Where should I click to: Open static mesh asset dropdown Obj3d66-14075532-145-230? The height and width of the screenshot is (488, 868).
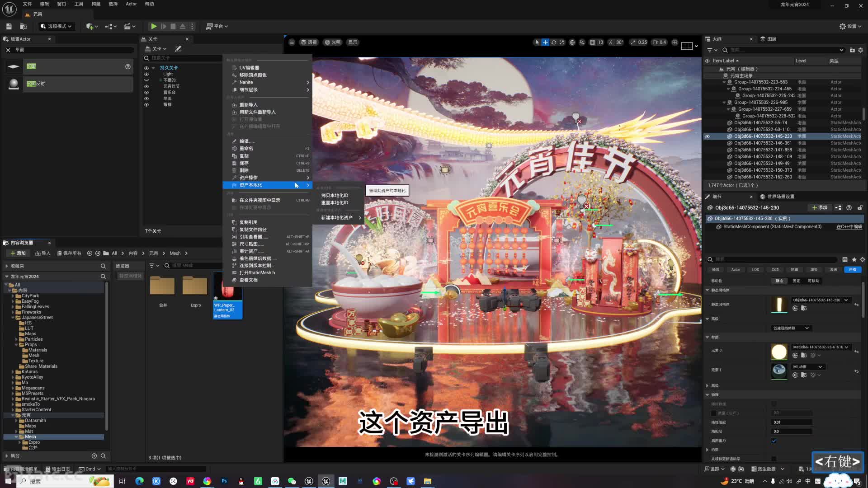tap(821, 300)
